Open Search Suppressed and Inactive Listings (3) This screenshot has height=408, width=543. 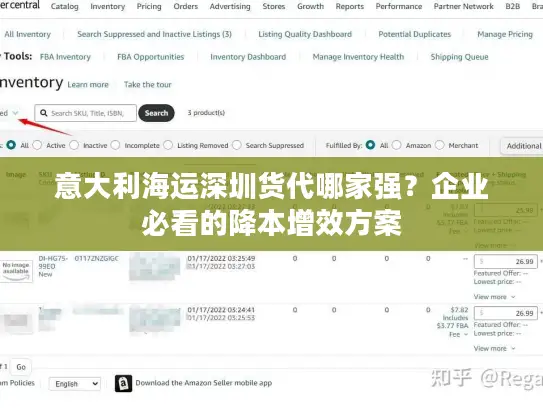pyautogui.click(x=154, y=34)
